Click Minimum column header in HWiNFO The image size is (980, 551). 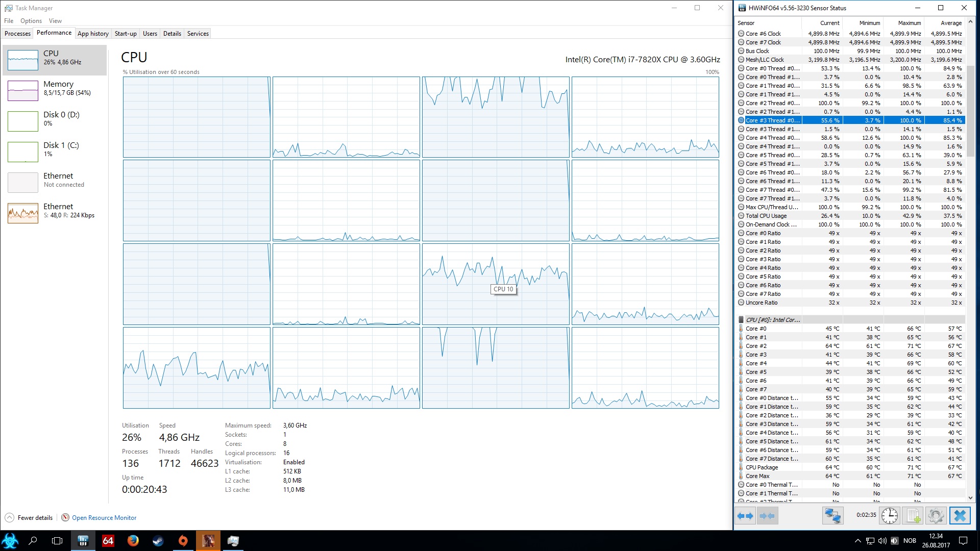click(x=863, y=23)
